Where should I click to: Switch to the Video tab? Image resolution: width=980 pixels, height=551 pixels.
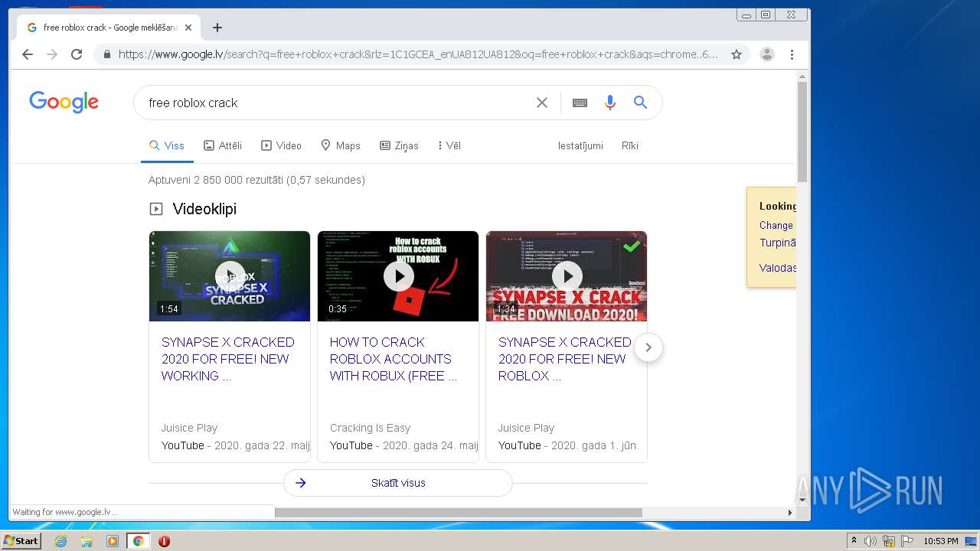pos(281,145)
